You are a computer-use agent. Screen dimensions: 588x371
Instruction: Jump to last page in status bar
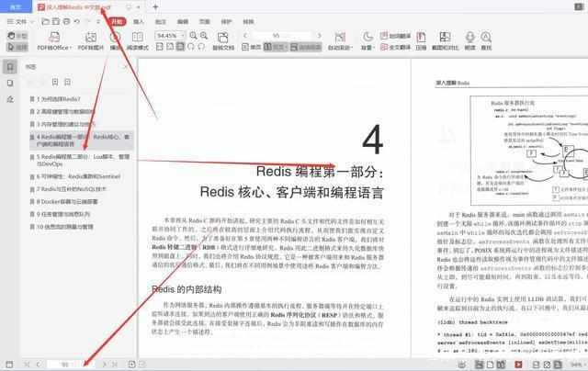tap(115, 365)
